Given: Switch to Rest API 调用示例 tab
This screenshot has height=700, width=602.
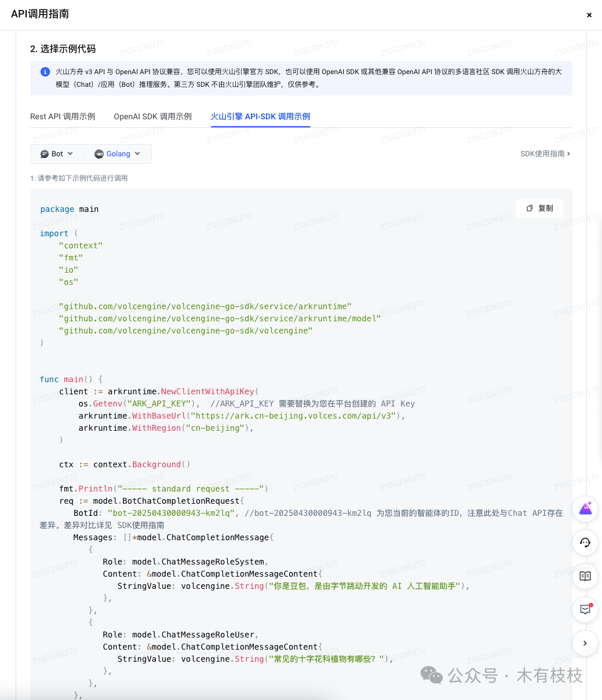Looking at the screenshot, I should pos(63,116).
